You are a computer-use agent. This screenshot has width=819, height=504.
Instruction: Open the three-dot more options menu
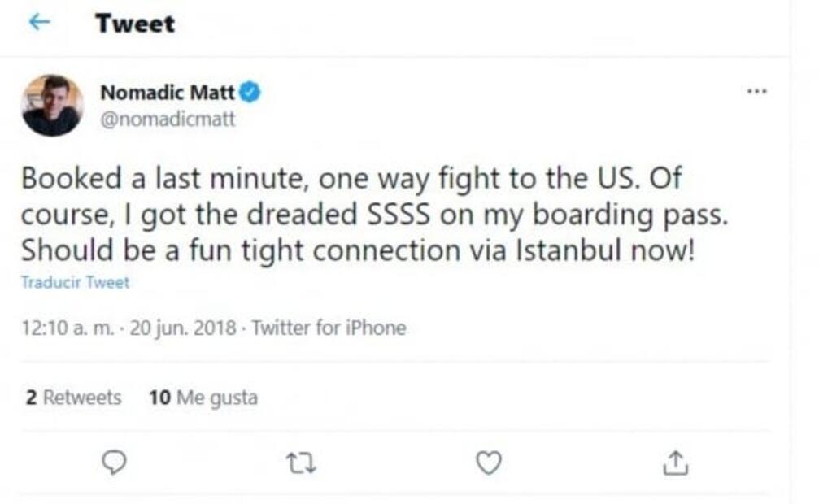[756, 92]
